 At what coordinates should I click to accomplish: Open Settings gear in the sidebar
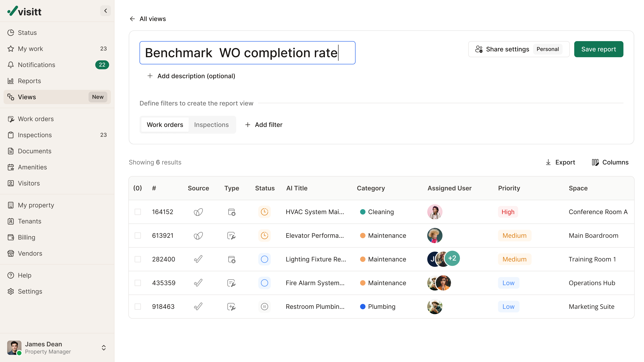57,291
